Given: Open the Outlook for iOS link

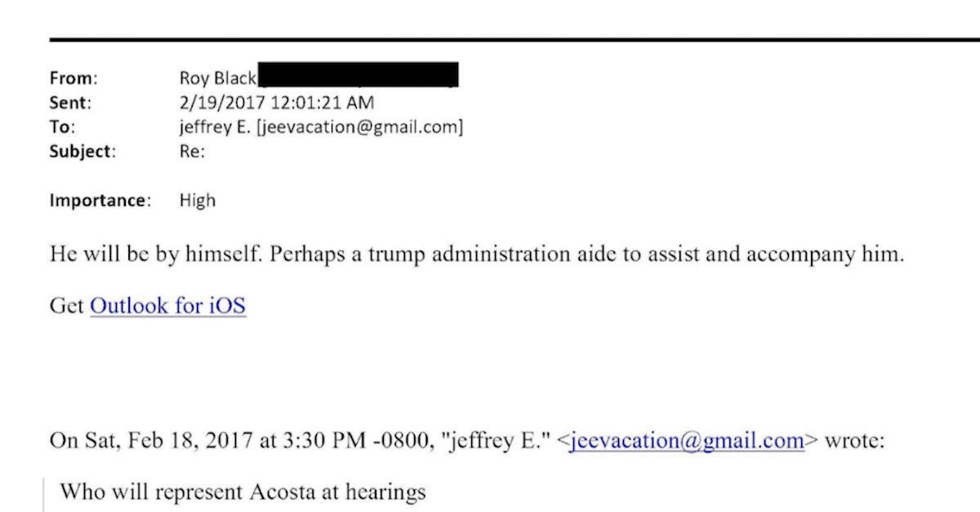Looking at the screenshot, I should tap(167, 306).
